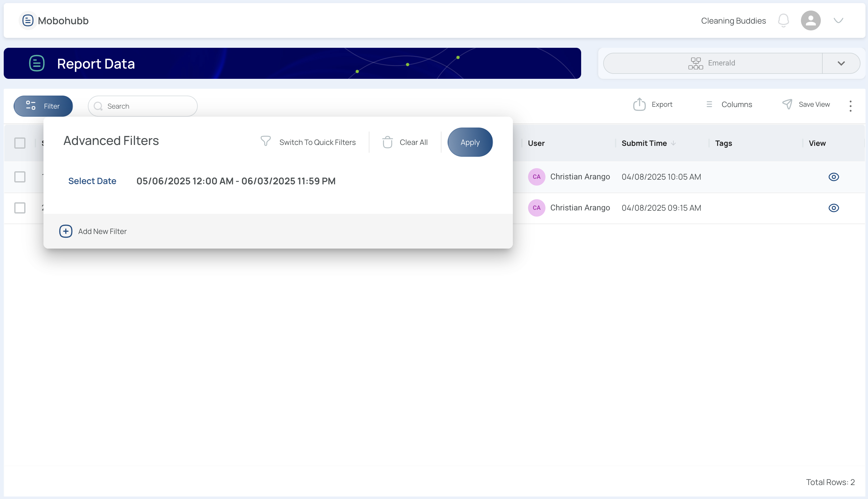Expand the account menu chevron
This screenshot has height=499, width=868.
point(838,20)
